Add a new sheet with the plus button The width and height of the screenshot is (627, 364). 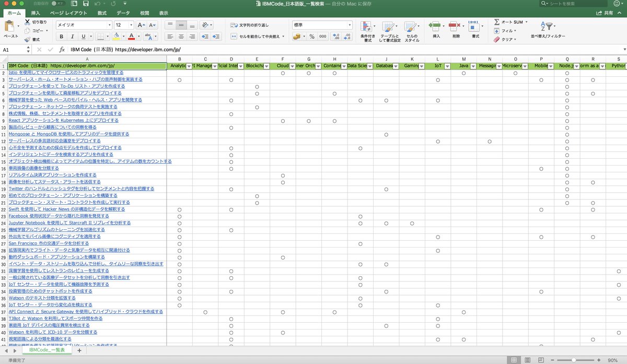pos(79,350)
